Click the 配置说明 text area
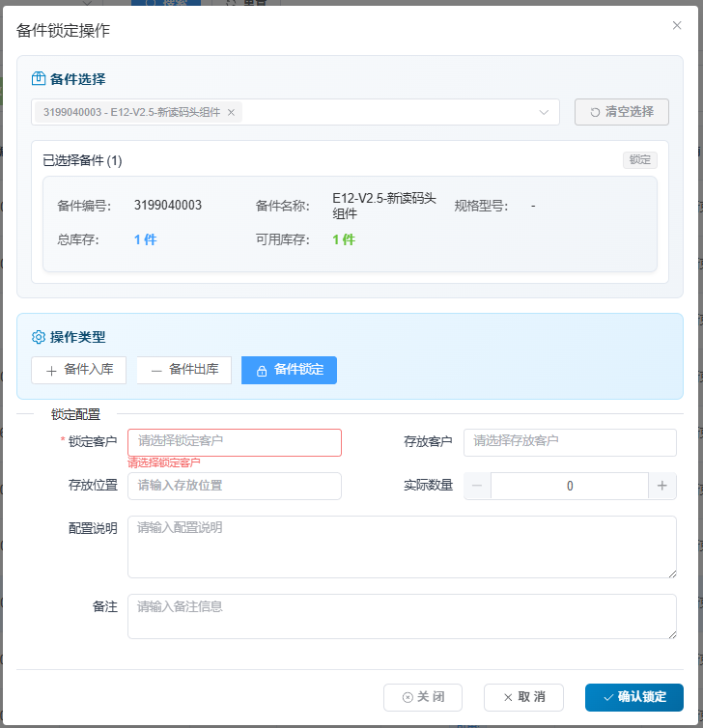Viewport: 703px width, 728px height. click(x=402, y=546)
